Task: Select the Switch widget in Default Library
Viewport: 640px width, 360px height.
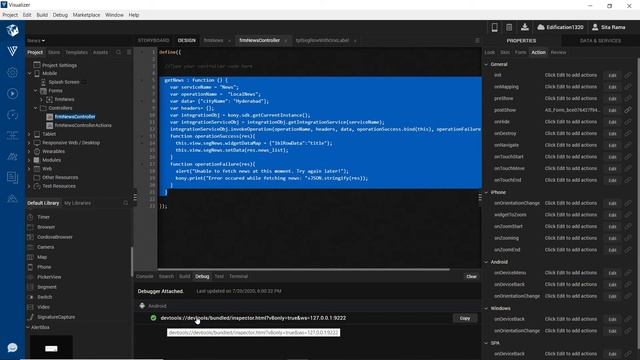Action: (x=44, y=297)
